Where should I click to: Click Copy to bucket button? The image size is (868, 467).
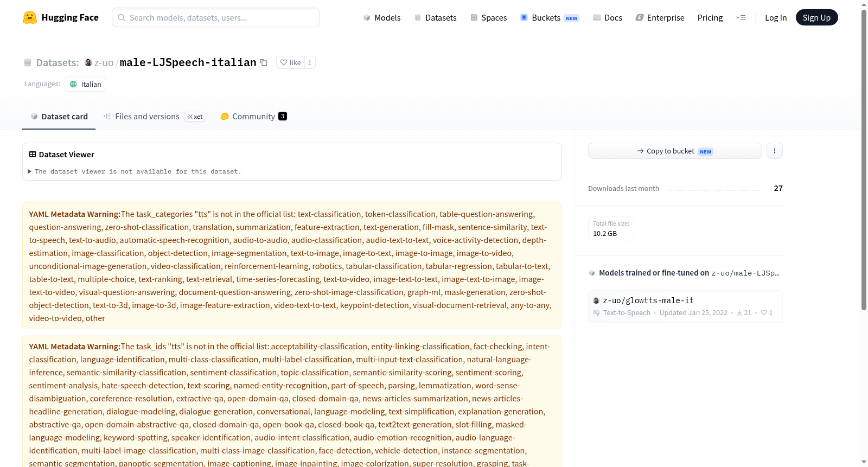tap(675, 151)
